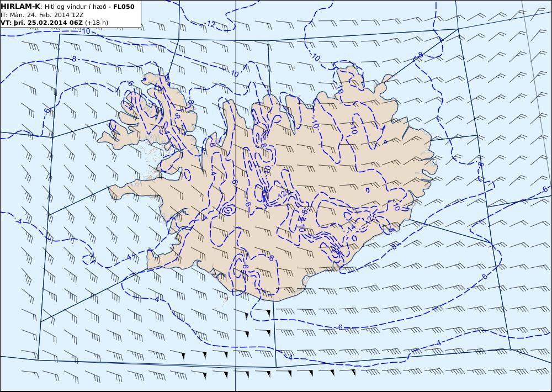Click the (+18 h) forecast offset text
This screenshot has width=552, height=392.
[x=97, y=23]
